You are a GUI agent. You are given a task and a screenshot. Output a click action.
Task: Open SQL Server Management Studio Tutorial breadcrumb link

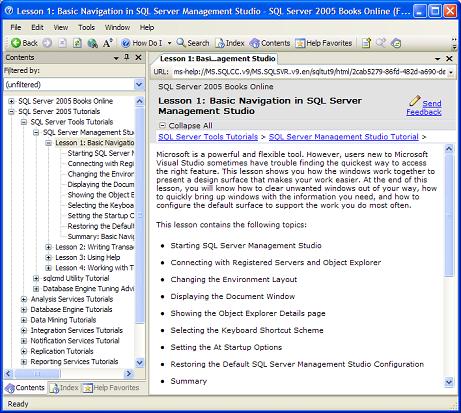(344, 137)
